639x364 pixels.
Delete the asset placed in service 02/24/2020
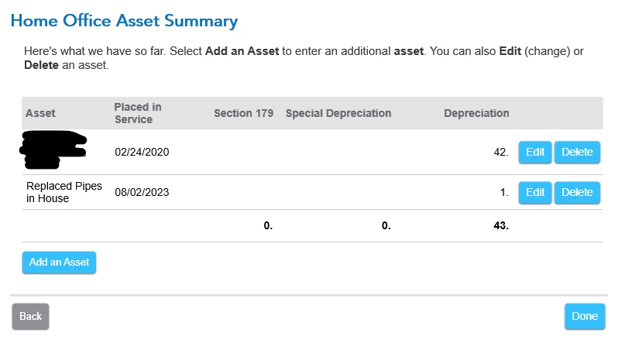click(577, 152)
